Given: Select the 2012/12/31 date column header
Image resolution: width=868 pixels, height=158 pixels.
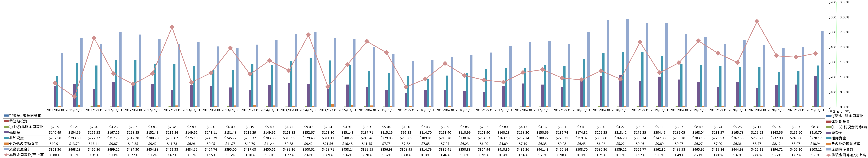Looking at the screenshot, I should tap(172, 110).
